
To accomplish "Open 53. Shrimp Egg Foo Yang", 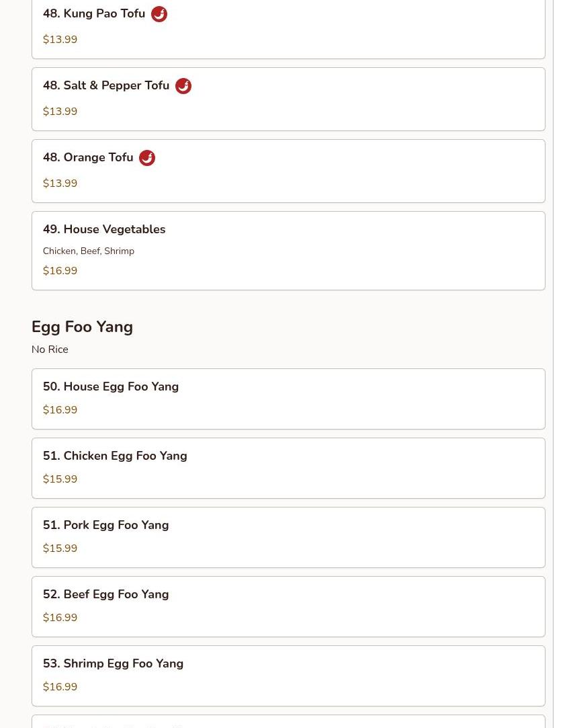I will (288, 676).
